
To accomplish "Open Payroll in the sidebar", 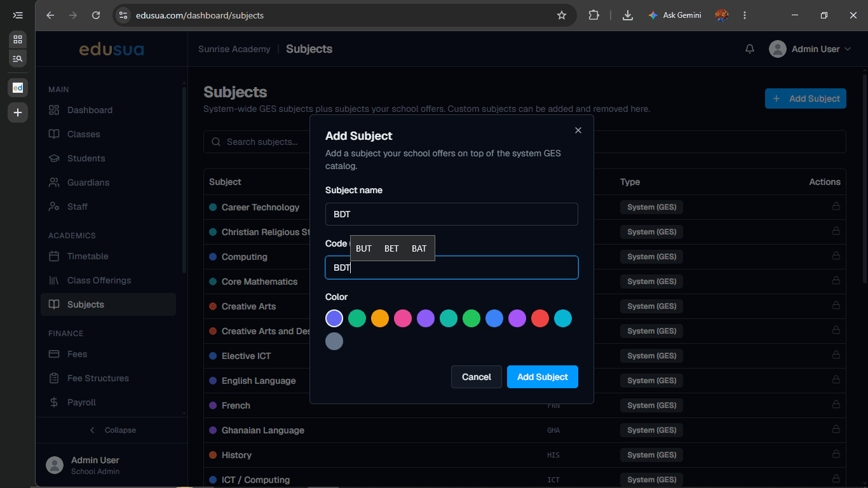I will [x=108, y=402].
